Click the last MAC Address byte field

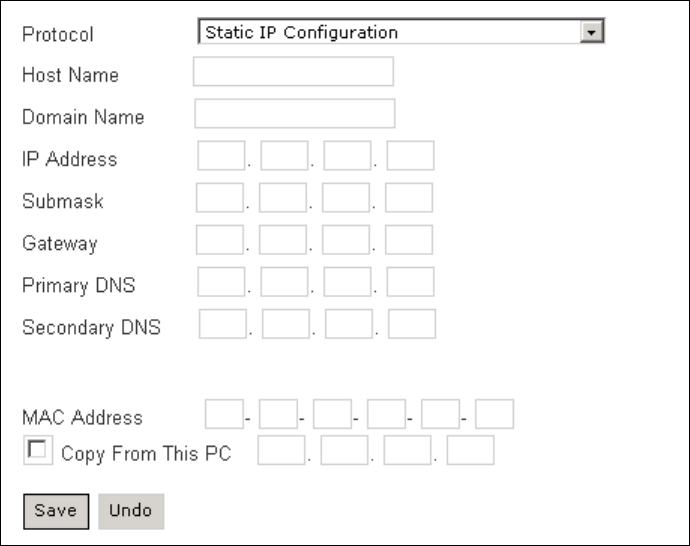[495, 414]
